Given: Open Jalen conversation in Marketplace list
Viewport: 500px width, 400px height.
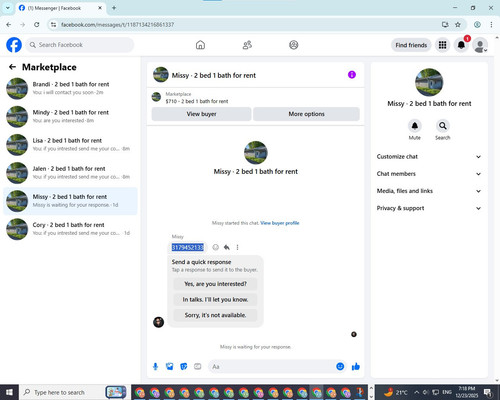Looking at the screenshot, I should point(70,173).
